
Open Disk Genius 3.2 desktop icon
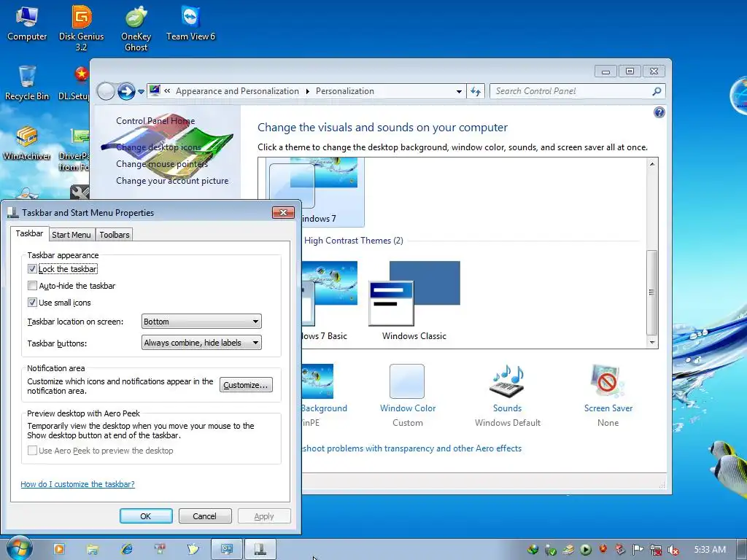pyautogui.click(x=82, y=28)
